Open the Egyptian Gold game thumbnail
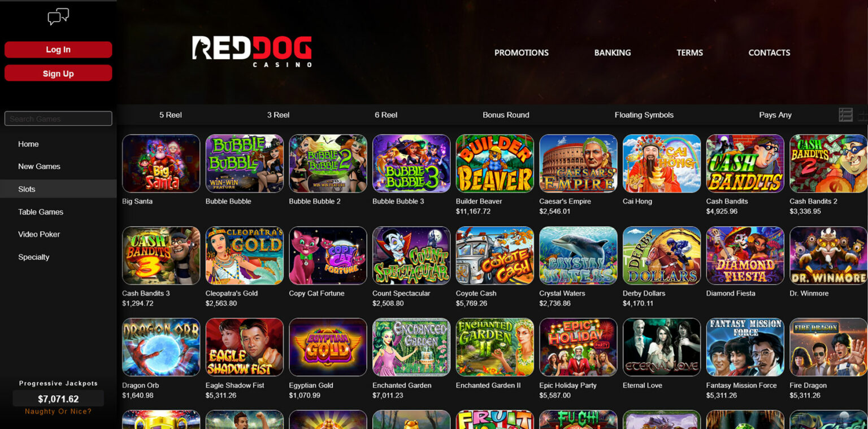868x429 pixels. click(x=328, y=347)
